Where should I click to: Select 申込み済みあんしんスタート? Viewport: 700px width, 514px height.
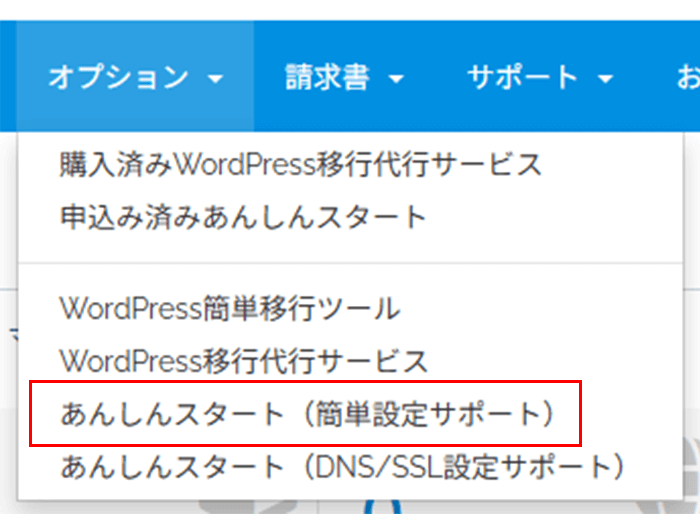(x=243, y=216)
